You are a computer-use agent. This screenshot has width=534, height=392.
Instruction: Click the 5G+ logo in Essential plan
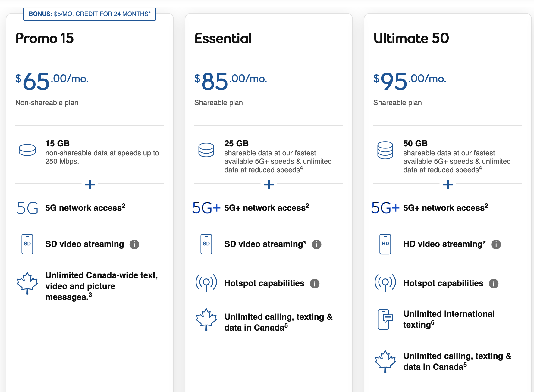point(206,208)
